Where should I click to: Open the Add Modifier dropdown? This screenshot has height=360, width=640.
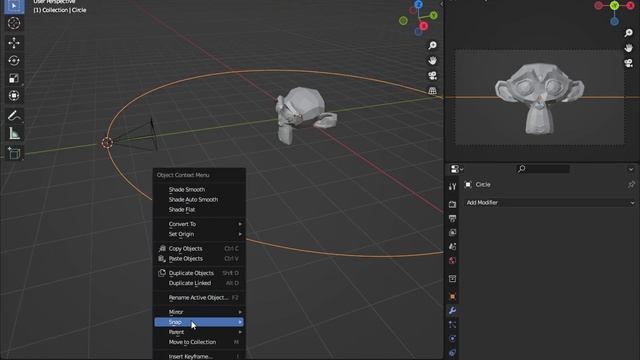click(550, 203)
